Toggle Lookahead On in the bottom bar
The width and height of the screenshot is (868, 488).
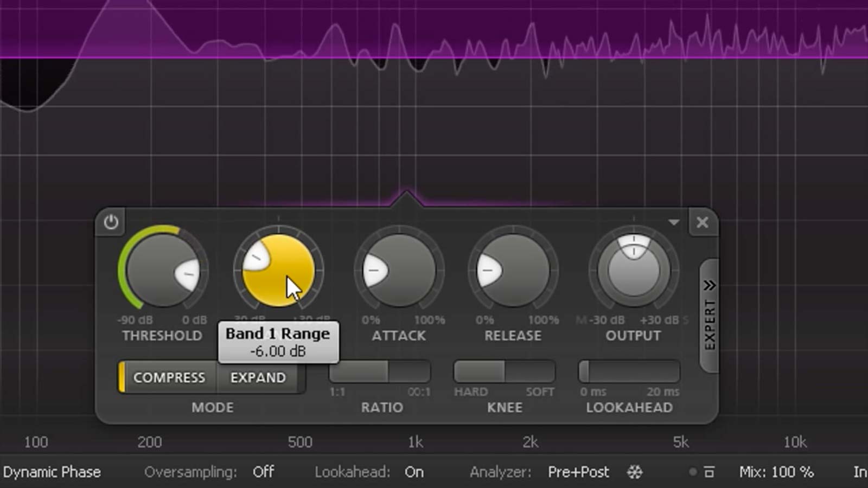[414, 472]
